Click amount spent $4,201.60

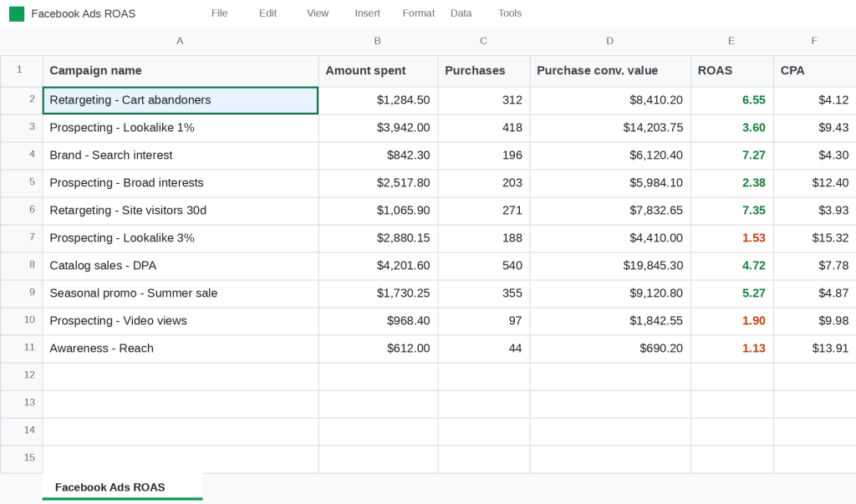click(x=378, y=266)
